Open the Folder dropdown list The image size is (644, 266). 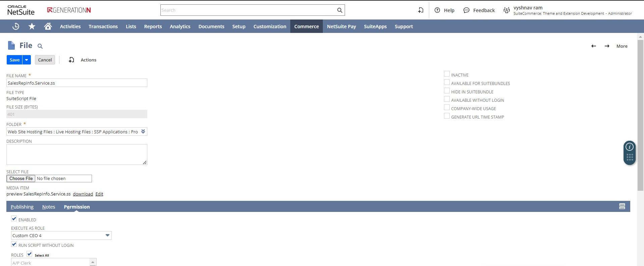pyautogui.click(x=143, y=132)
